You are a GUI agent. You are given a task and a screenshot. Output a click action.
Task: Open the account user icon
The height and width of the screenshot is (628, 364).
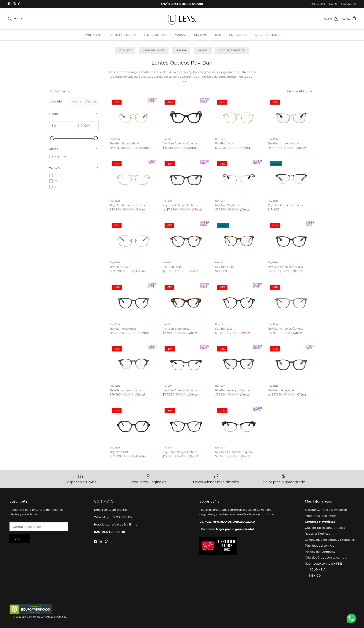pos(336,19)
